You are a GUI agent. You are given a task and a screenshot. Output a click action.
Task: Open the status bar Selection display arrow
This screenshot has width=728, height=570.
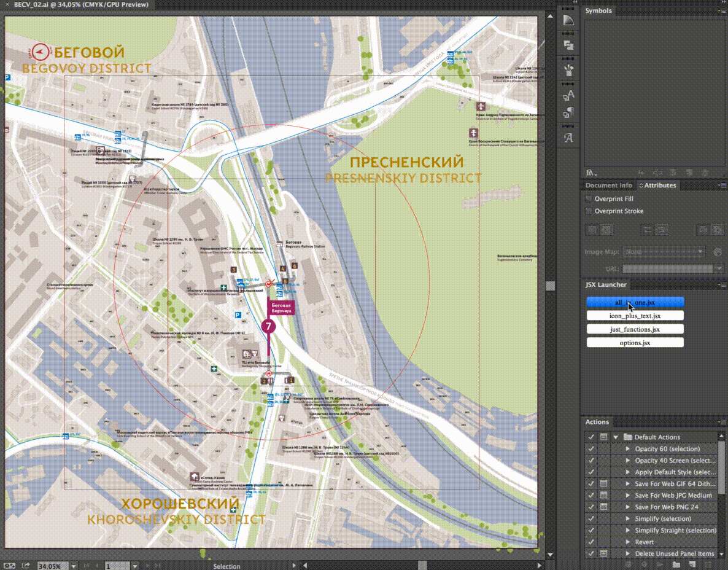[x=294, y=566]
